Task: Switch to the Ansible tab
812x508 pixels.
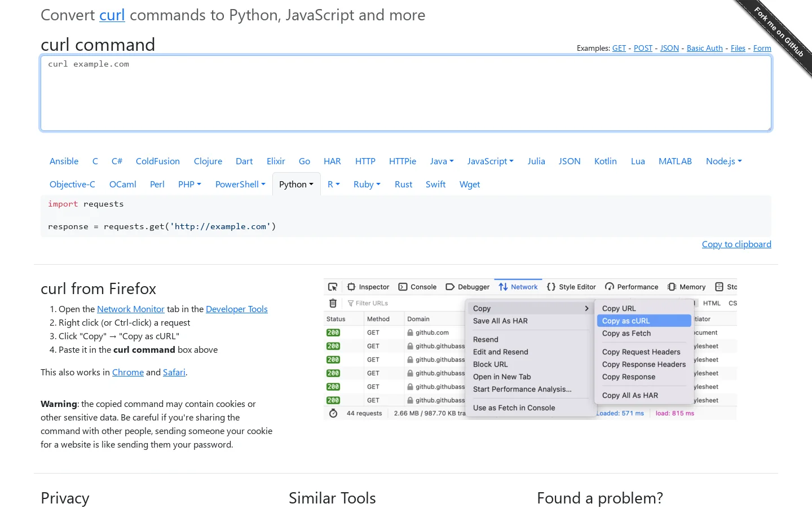Action: coord(64,161)
